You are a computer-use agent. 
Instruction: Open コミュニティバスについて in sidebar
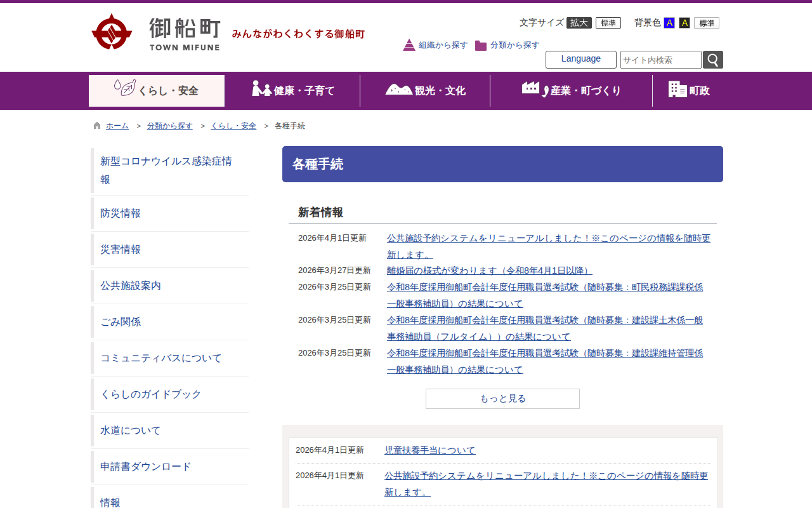[170, 358]
